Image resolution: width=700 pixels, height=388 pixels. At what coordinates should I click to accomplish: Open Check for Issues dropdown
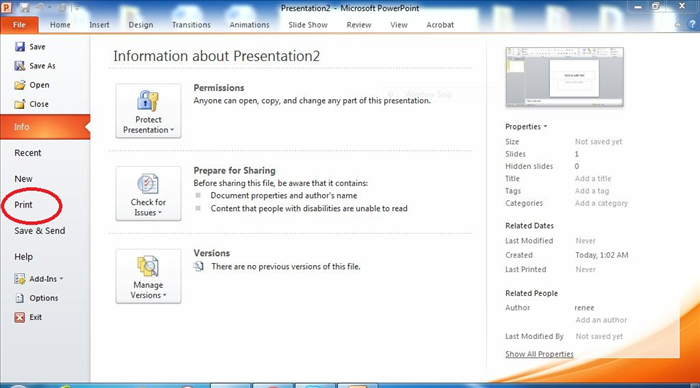[148, 193]
